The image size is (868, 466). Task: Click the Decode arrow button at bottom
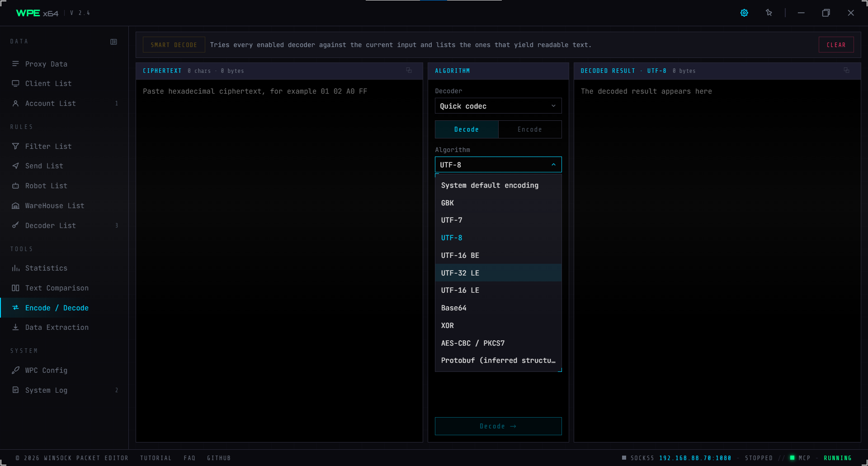click(498, 426)
